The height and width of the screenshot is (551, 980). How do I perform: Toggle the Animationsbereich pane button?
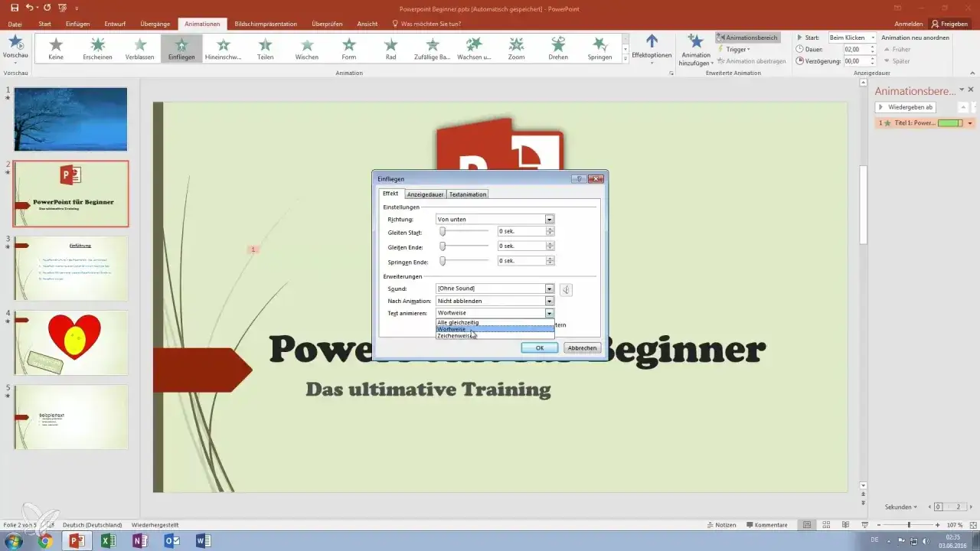[747, 37]
